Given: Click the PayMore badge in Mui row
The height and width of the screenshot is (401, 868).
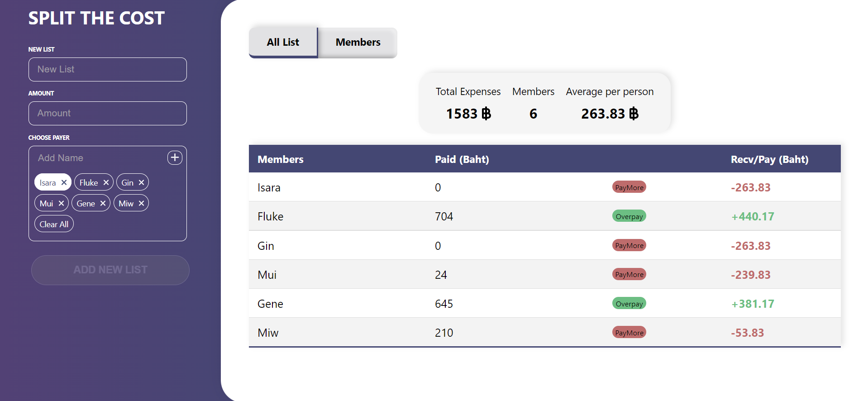Looking at the screenshot, I should [x=629, y=274].
